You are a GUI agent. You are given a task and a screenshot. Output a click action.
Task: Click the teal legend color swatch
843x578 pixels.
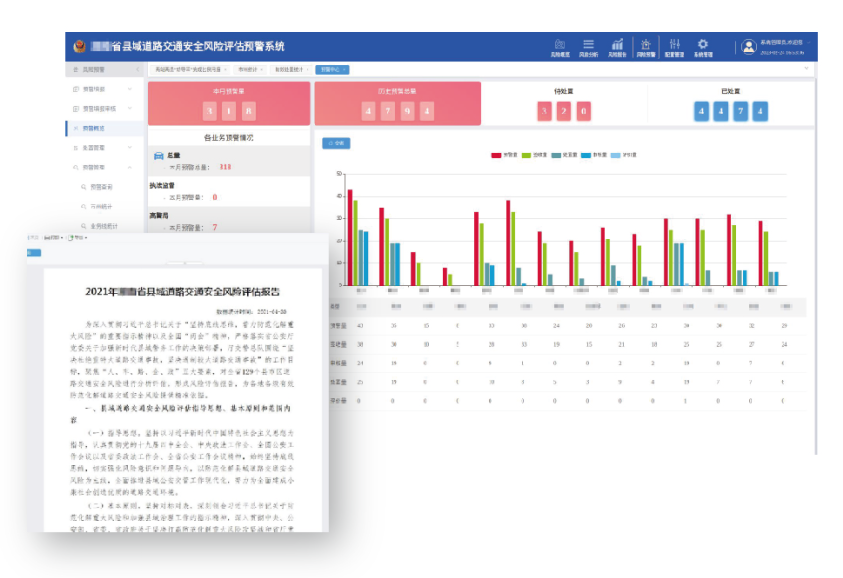pyautogui.click(x=556, y=155)
